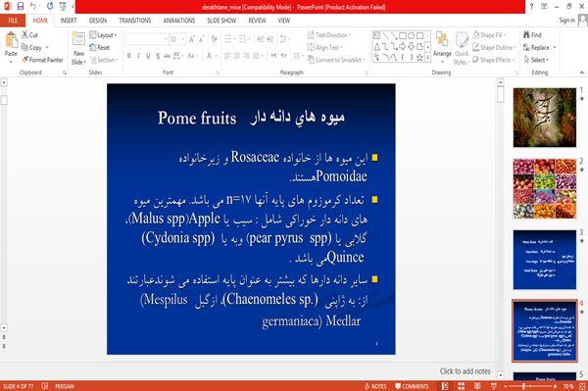
Task: Click the Find binoculars icon
Action: pyautogui.click(x=526, y=35)
